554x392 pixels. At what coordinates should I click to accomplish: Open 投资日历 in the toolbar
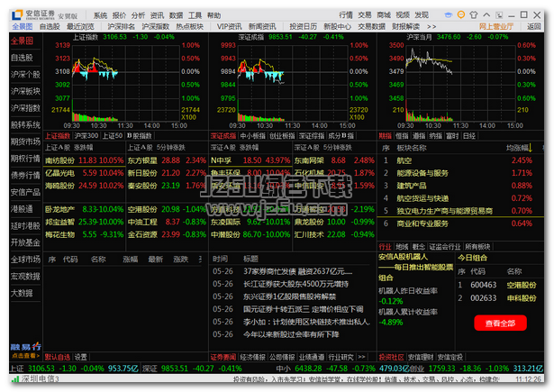[304, 26]
